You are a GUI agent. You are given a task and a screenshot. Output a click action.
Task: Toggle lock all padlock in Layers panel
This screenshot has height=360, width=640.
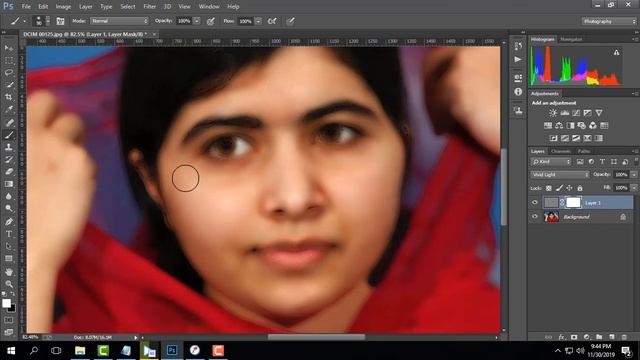point(580,188)
